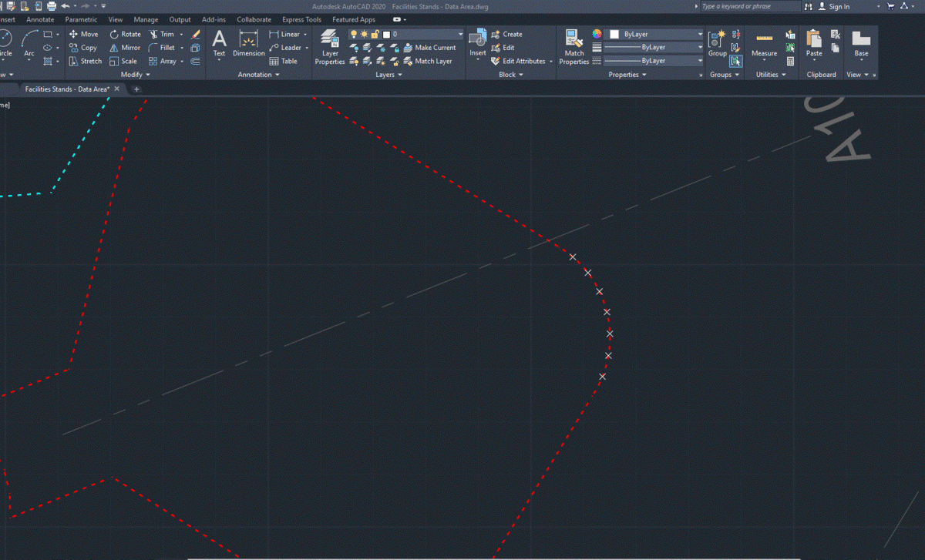The height and width of the screenshot is (560, 925).
Task: Open the Express Tools ribbon tab
Action: click(302, 19)
